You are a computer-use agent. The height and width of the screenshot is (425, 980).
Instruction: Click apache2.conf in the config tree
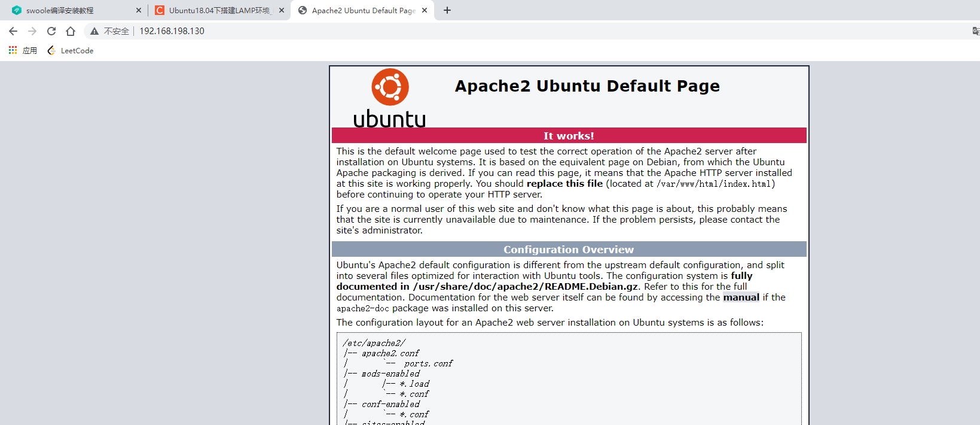coord(390,353)
